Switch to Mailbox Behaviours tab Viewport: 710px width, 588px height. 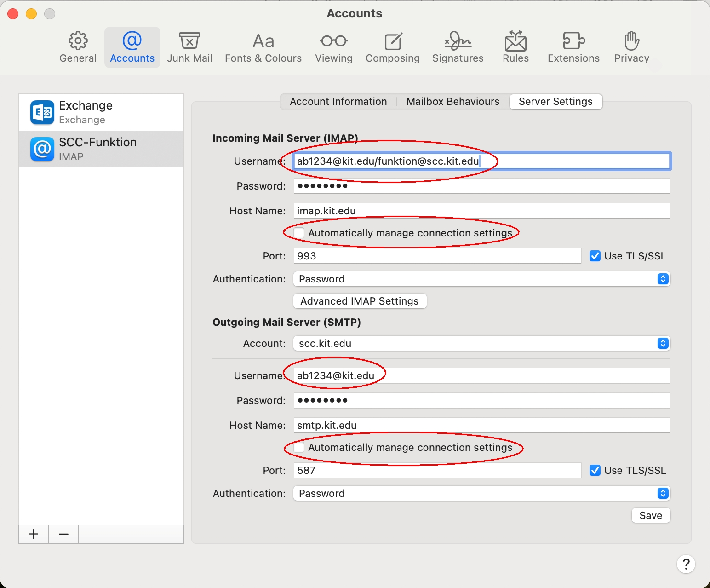[x=452, y=102]
